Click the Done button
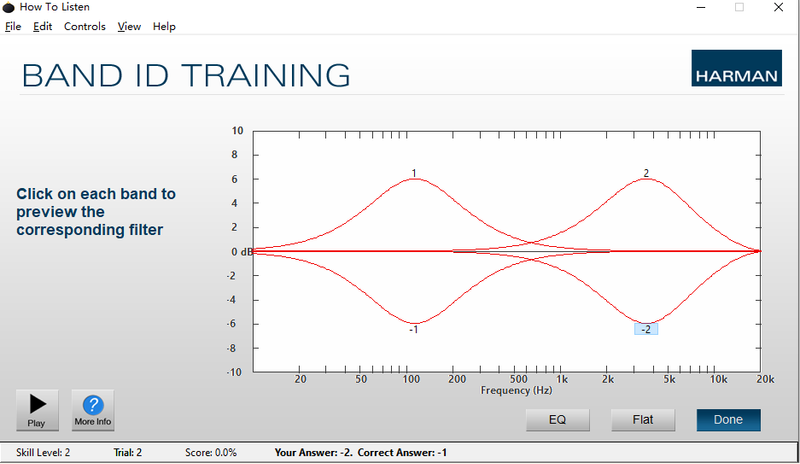This screenshot has width=800, height=464. (x=729, y=420)
